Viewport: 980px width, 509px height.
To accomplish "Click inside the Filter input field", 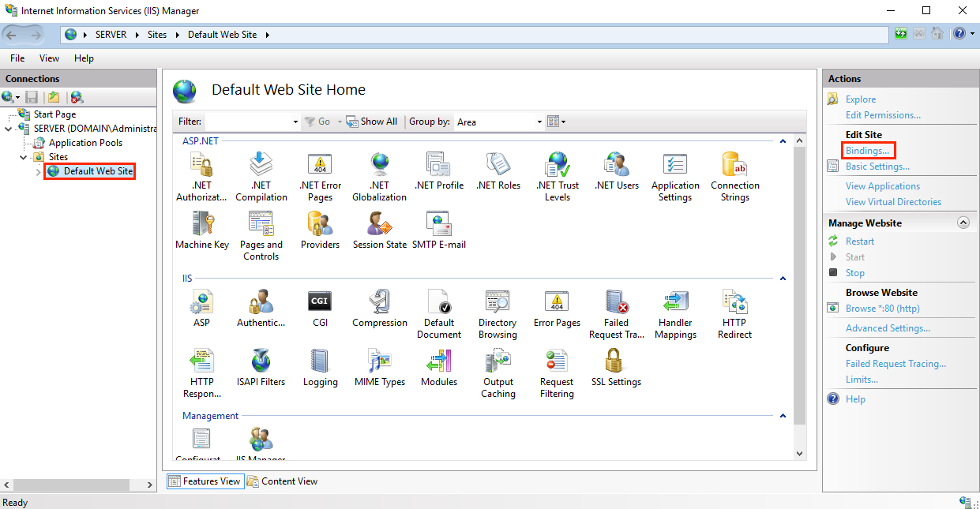I will [245, 122].
